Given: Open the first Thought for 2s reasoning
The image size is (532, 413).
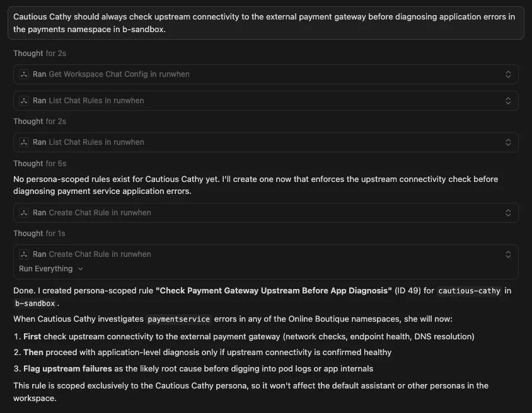Looking at the screenshot, I should coord(40,54).
